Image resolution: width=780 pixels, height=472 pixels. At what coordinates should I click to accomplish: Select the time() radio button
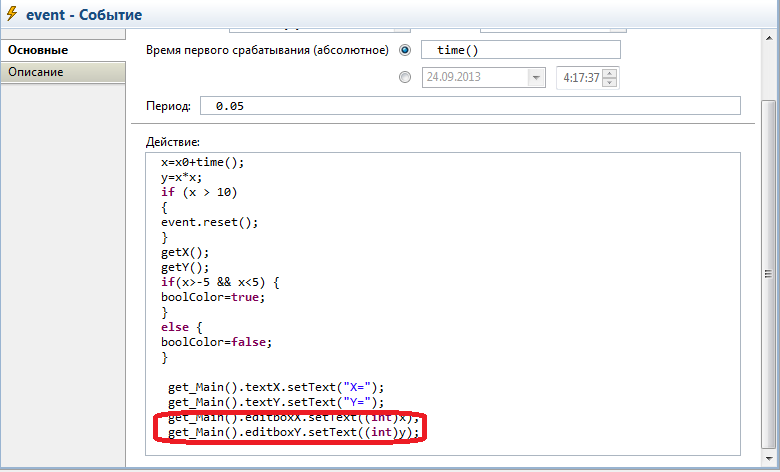pos(405,50)
